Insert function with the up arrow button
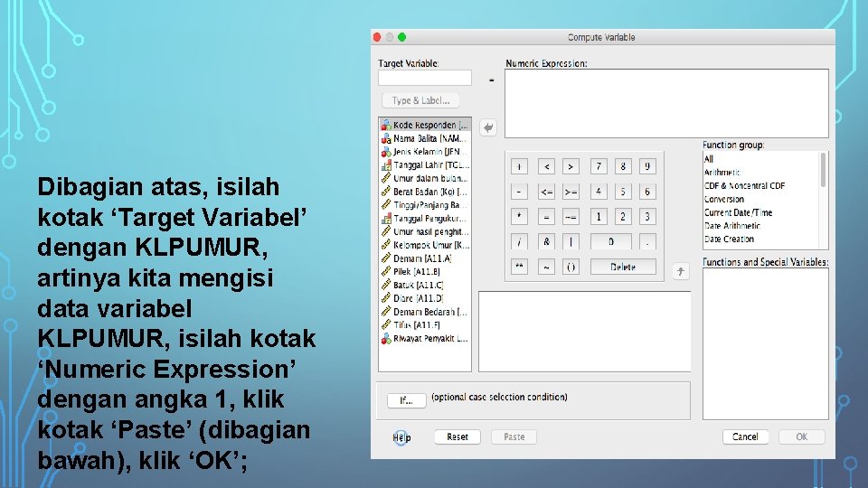This screenshot has height=488, width=868. coord(680,271)
